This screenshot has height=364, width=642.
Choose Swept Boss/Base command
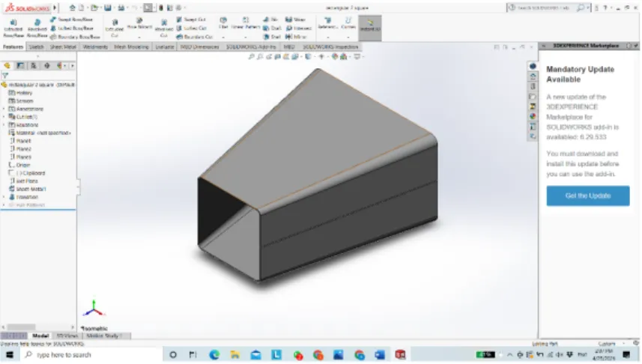[x=72, y=19]
